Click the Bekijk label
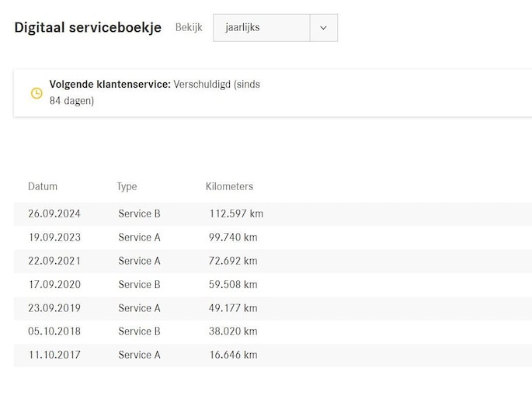Viewport: 532px width, 399px height. 189,27
